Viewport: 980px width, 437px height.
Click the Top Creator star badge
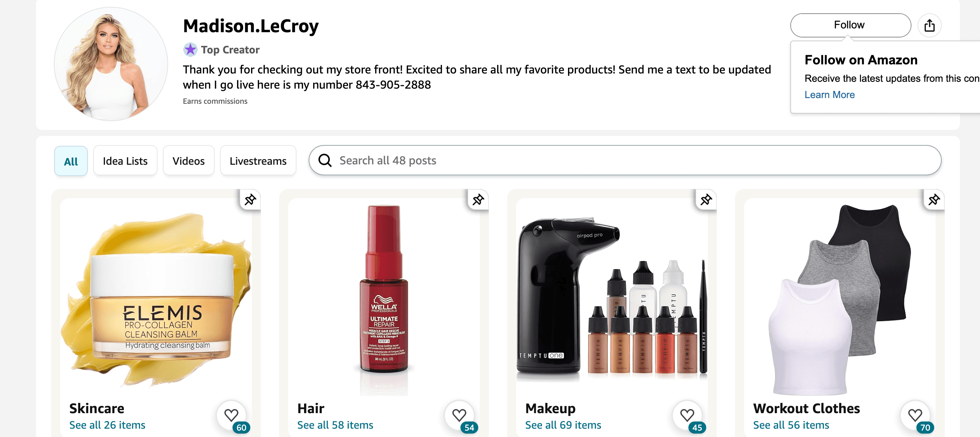(x=191, y=50)
